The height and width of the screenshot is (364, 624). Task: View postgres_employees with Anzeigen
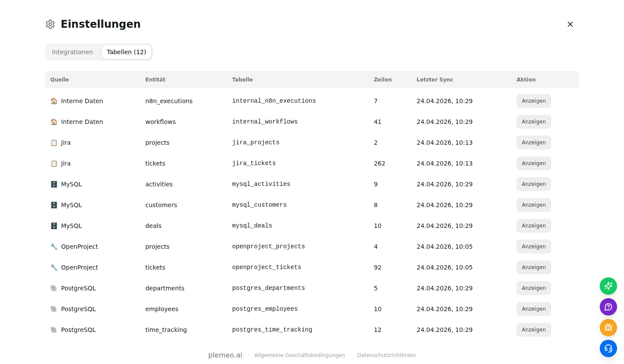click(x=534, y=309)
